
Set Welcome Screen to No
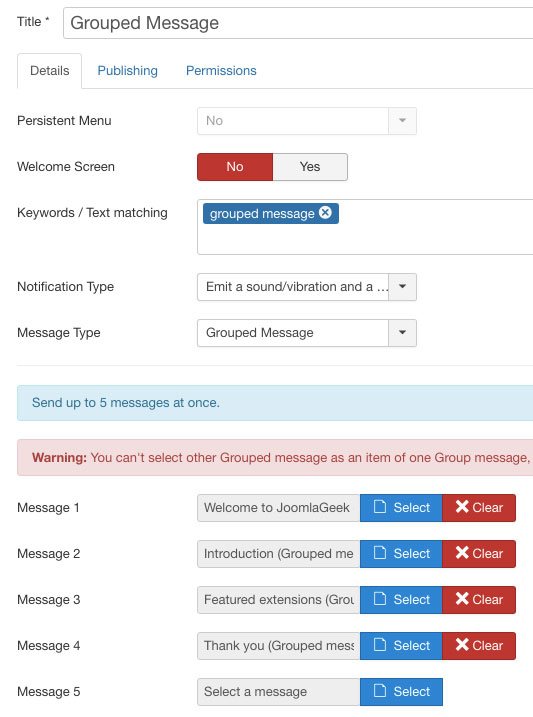pyautogui.click(x=235, y=167)
